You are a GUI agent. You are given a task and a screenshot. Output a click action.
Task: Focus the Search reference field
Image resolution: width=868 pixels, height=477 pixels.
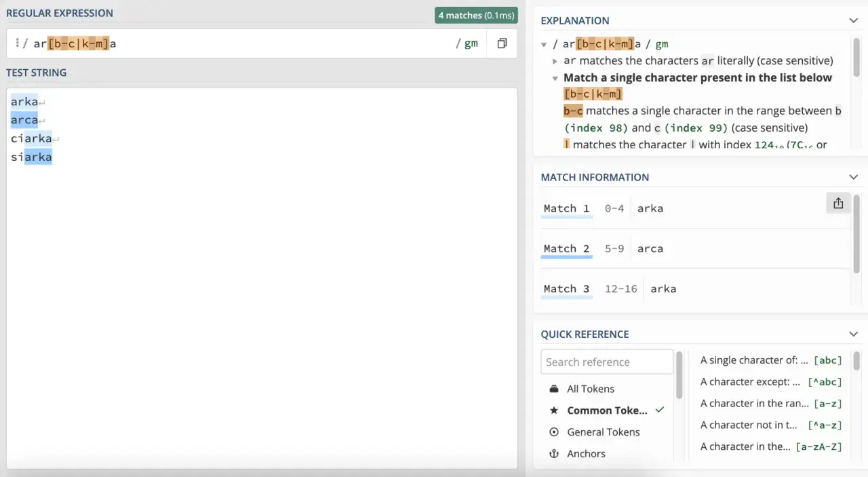[607, 362]
